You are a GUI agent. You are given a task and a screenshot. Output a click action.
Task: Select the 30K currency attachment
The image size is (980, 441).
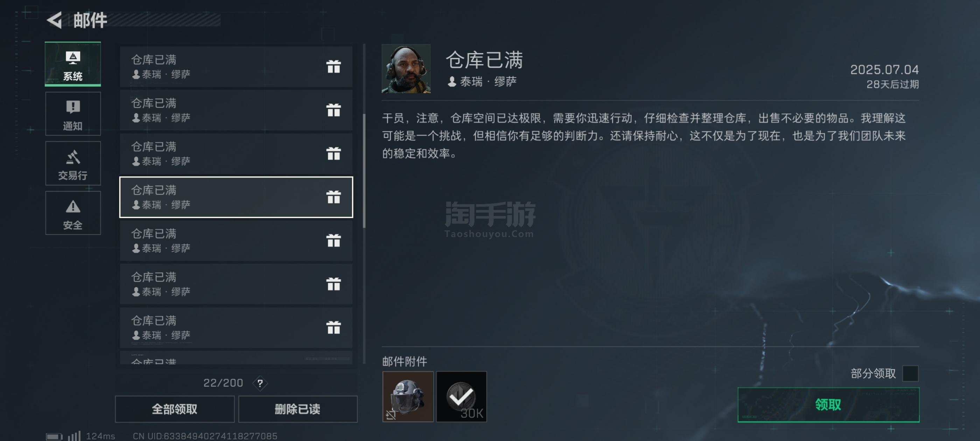(x=461, y=397)
